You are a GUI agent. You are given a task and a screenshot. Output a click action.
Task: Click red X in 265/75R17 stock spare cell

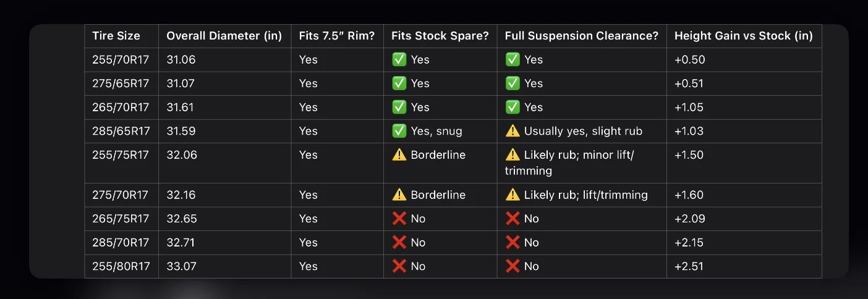399,219
